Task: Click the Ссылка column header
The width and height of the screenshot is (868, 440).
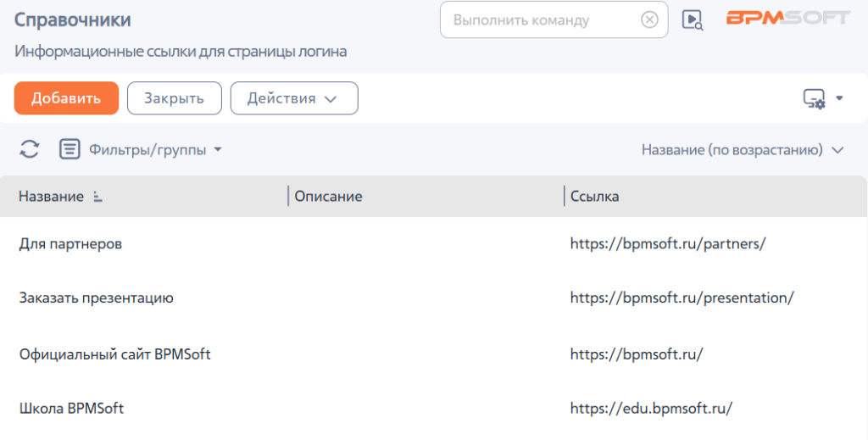Action: coord(594,196)
